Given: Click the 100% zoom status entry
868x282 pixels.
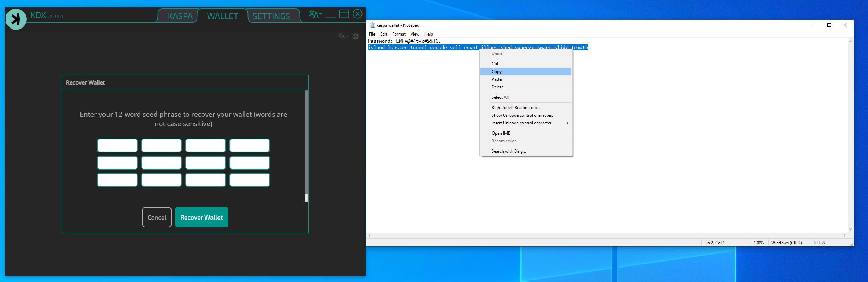Looking at the screenshot, I should 759,243.
